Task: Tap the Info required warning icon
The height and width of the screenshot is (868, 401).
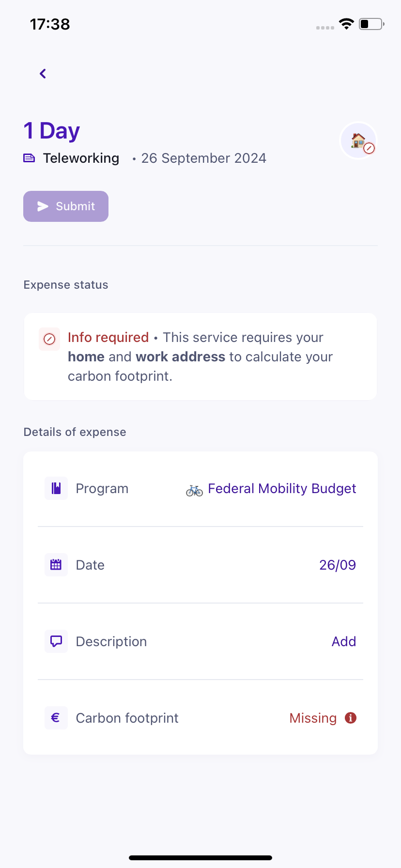Action: tap(49, 339)
